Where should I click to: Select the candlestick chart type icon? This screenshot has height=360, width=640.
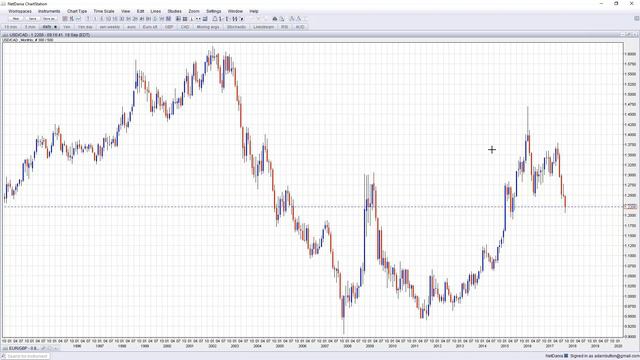click(71, 19)
